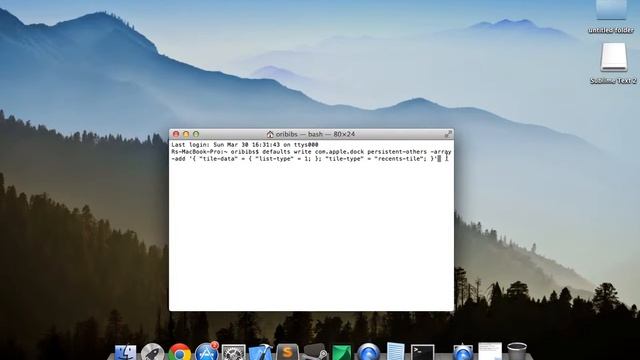Open the lined text document icon in Dock
640x360 pixels.
coord(395,352)
